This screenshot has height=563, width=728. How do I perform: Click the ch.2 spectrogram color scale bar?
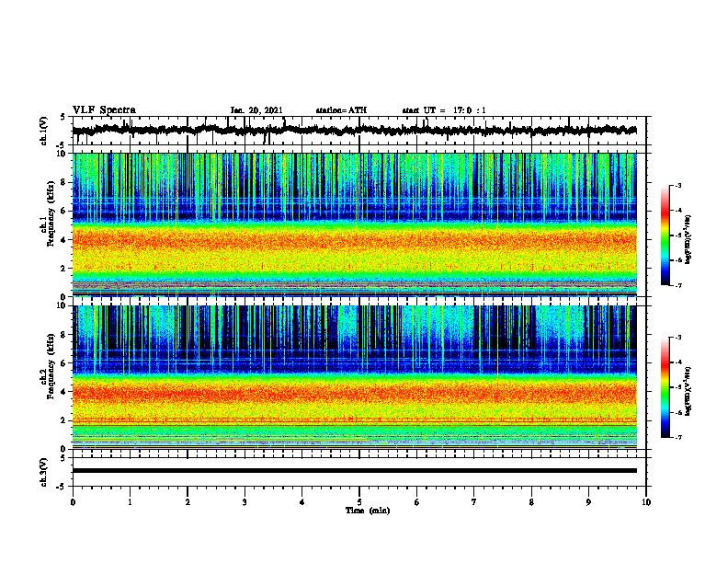tap(665, 387)
